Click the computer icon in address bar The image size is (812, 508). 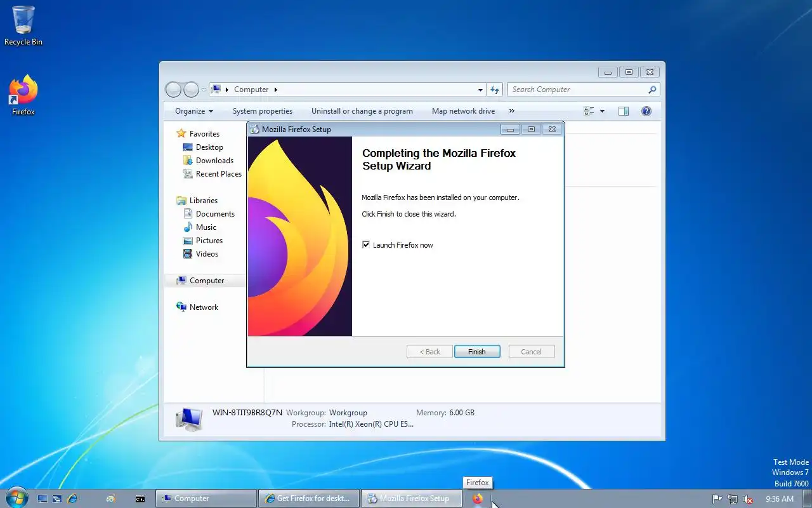click(216, 90)
